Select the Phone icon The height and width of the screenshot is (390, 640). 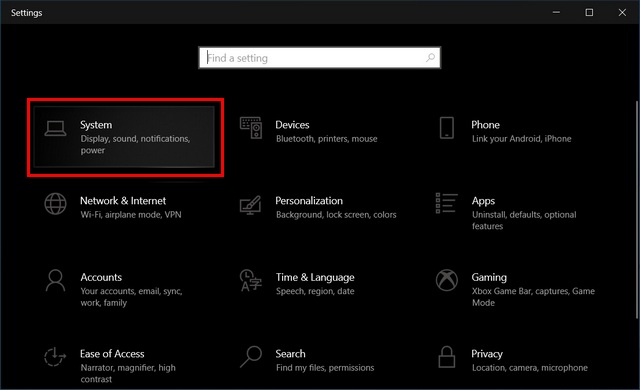(447, 128)
